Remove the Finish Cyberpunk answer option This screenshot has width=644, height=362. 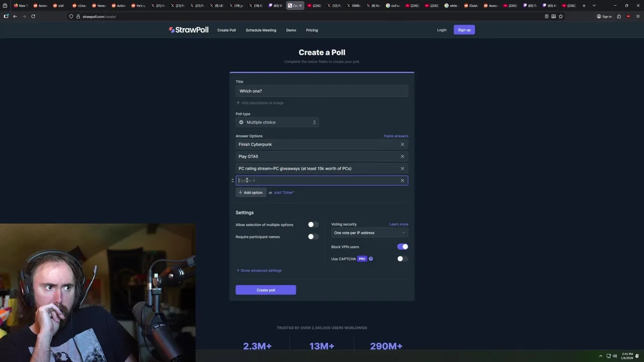[403, 144]
